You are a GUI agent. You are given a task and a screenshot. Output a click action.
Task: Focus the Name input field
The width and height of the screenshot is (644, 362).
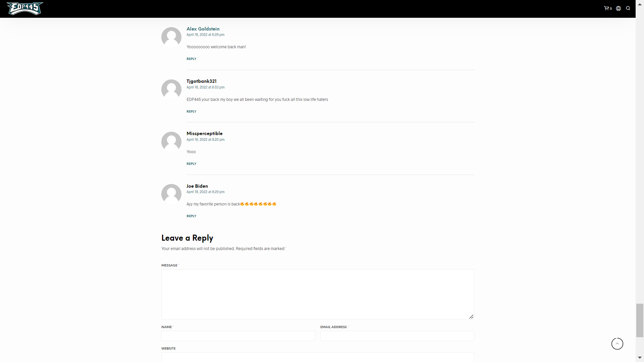[238, 336]
